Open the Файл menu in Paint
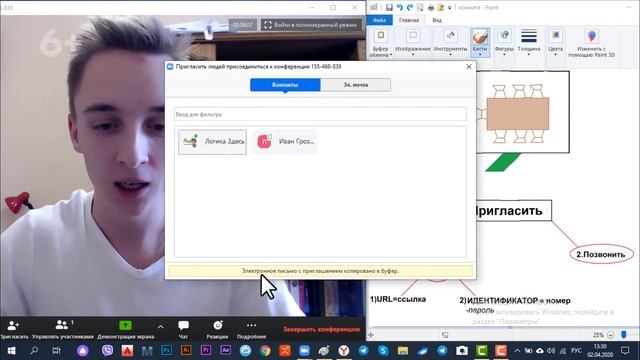Image resolution: width=640 pixels, height=360 pixels. (x=379, y=20)
